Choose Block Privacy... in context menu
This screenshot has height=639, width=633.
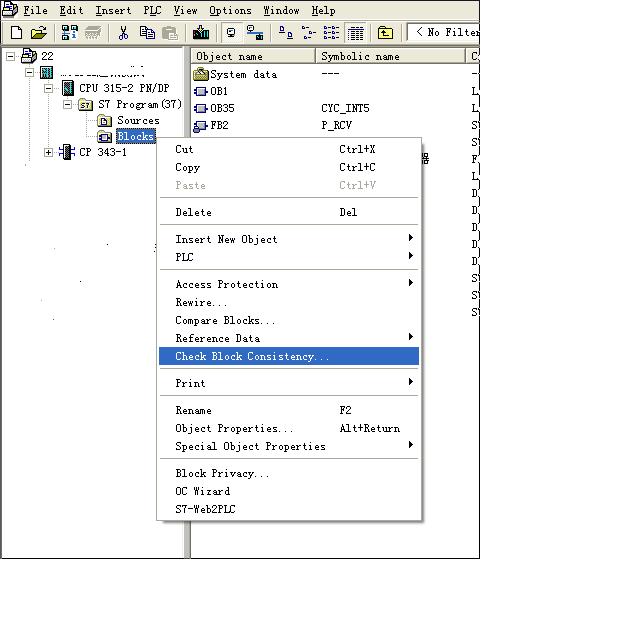(x=289, y=473)
